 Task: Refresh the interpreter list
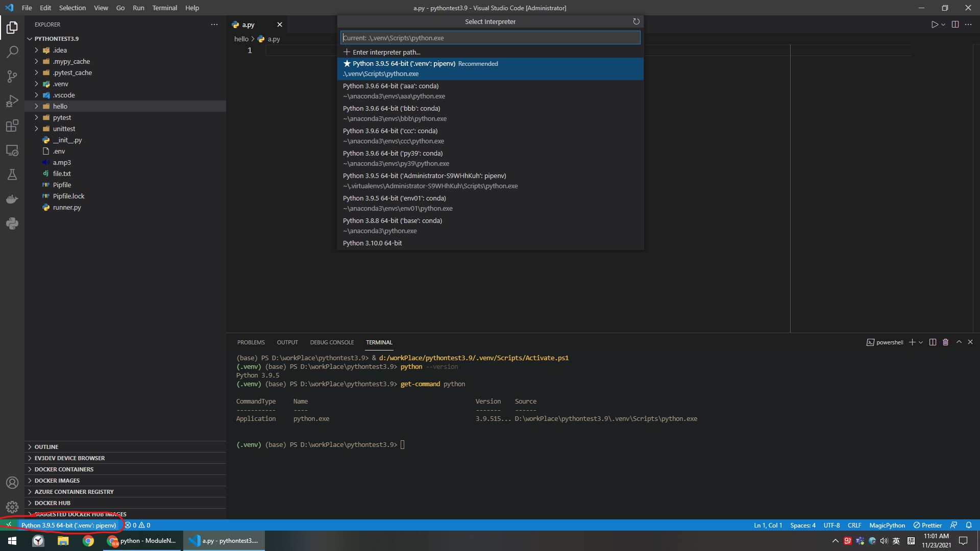[x=636, y=21]
